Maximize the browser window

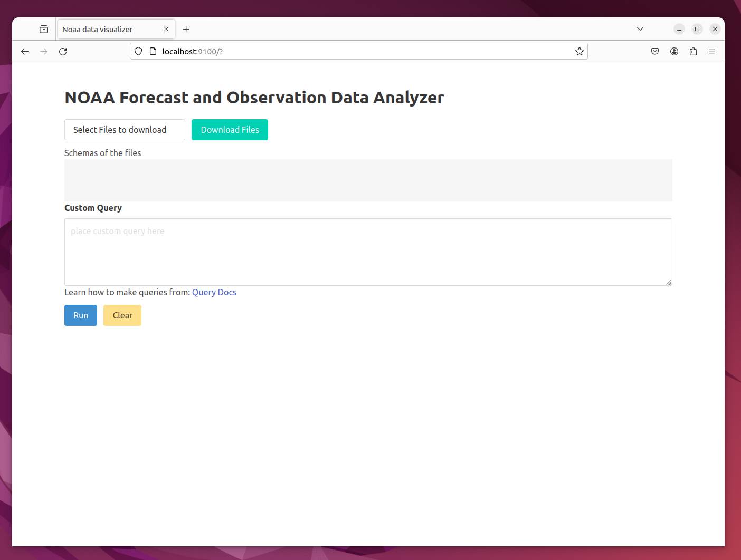tap(697, 29)
